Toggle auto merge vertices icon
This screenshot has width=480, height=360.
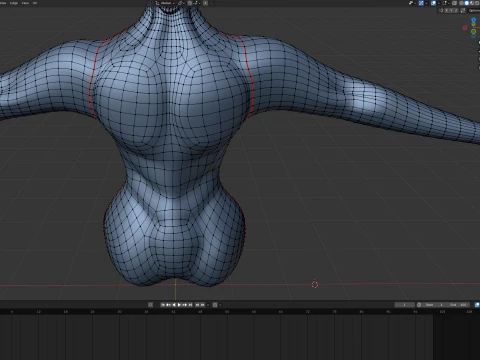[x=463, y=10]
